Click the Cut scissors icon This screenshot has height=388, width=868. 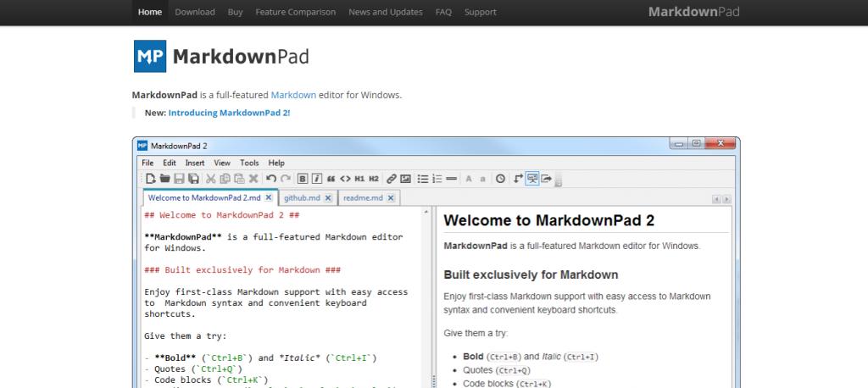[210, 178]
